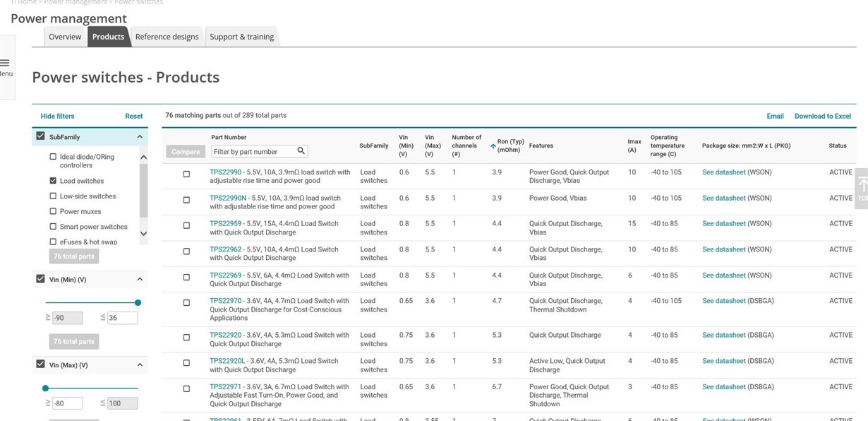Select the Products tab
Image resolution: width=868 pixels, height=421 pixels.
point(109,37)
